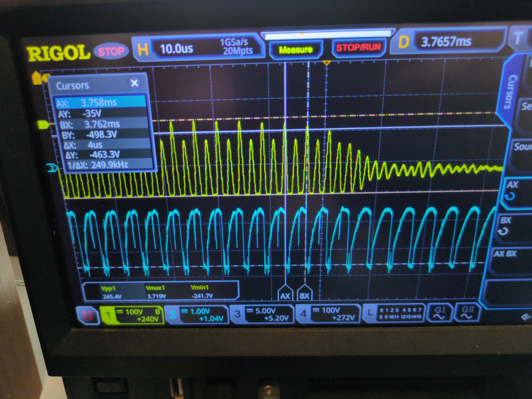Click the channel 2 ground level marker
The image size is (532, 399).
coord(52,168)
